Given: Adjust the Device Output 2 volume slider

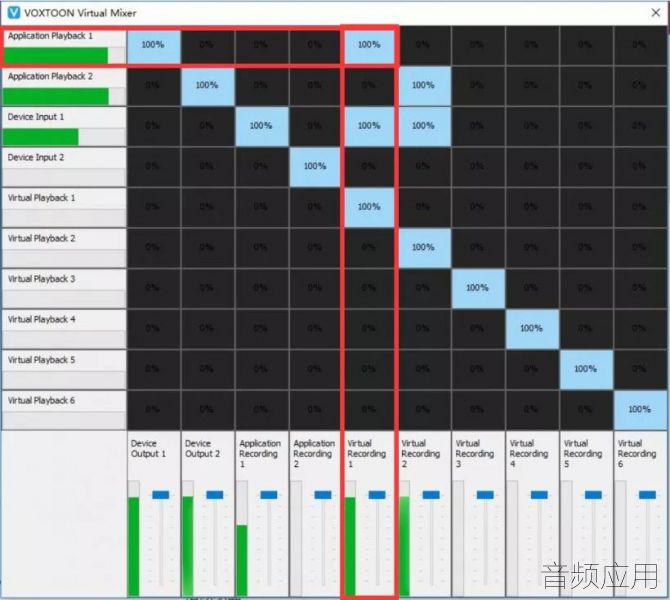Looking at the screenshot, I should point(215,495).
